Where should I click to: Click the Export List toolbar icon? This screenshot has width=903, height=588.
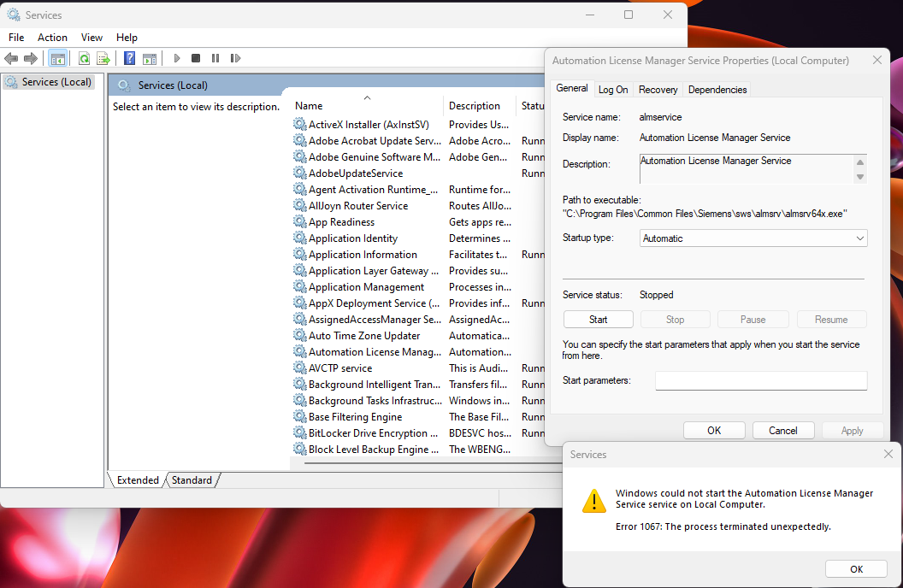click(x=103, y=58)
